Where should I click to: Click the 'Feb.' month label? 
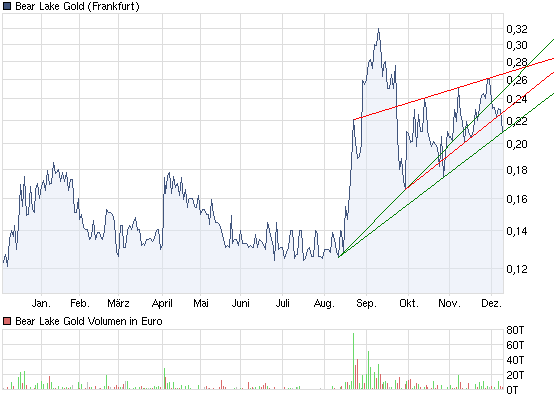coord(80,303)
